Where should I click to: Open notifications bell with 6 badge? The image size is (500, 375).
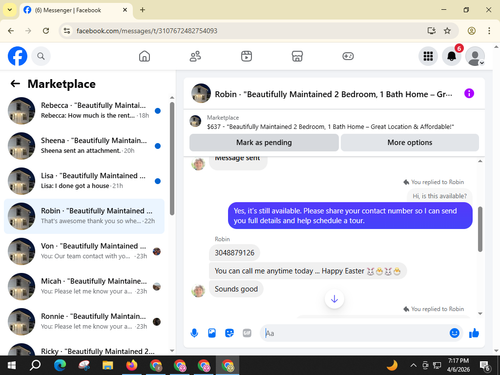(452, 56)
